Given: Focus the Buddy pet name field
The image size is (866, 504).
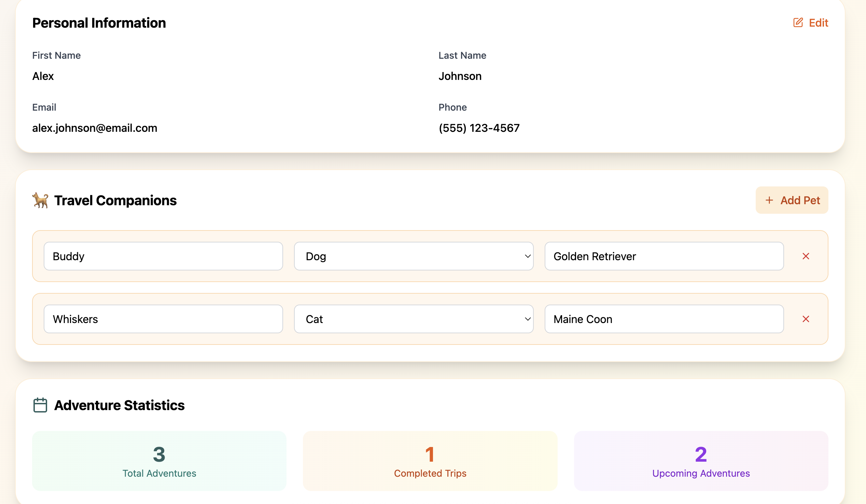Looking at the screenshot, I should (163, 256).
